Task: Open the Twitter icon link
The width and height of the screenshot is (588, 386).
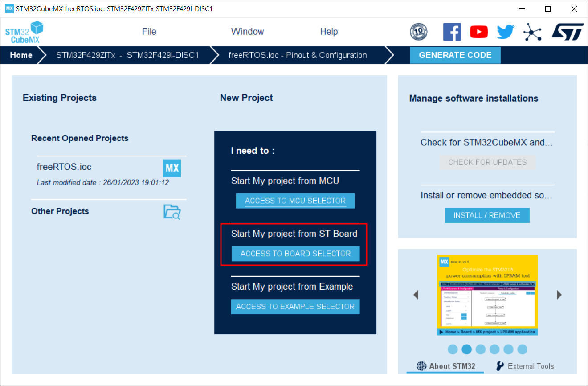Action: 506,32
